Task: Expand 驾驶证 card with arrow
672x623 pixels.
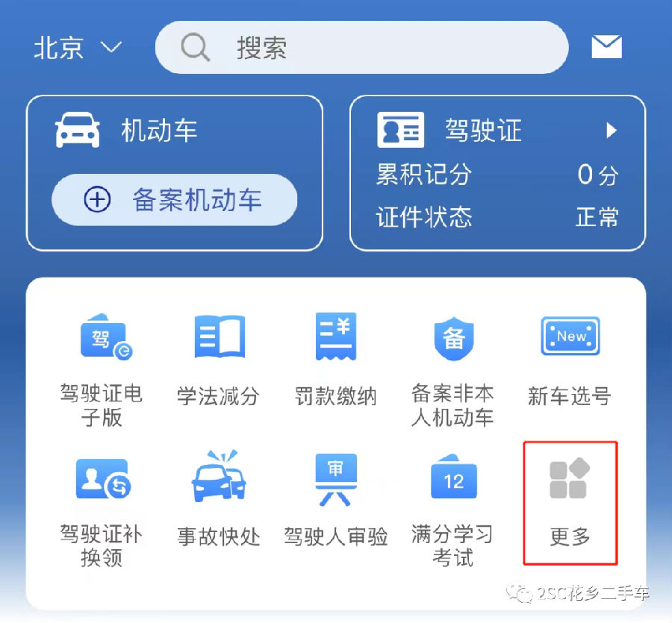Action: click(497, 130)
